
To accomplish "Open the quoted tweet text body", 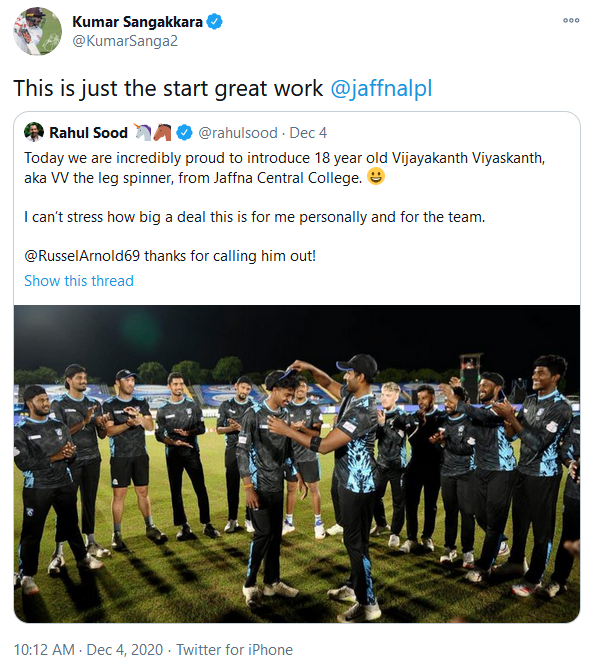I will (285, 207).
